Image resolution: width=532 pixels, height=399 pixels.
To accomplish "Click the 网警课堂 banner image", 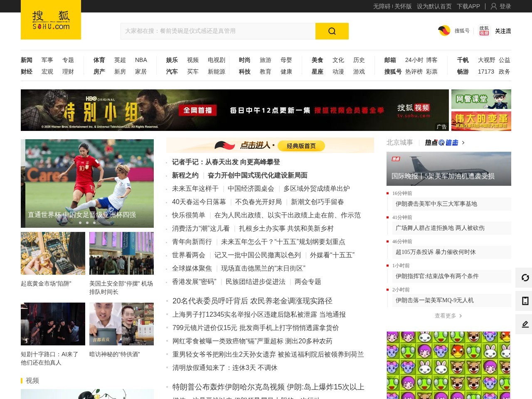I will [481, 99].
